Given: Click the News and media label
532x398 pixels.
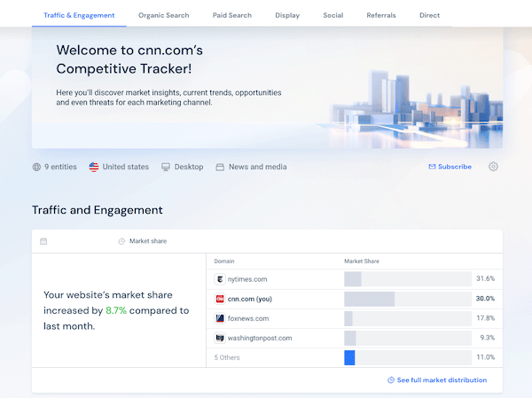Looking at the screenshot, I should [x=257, y=167].
